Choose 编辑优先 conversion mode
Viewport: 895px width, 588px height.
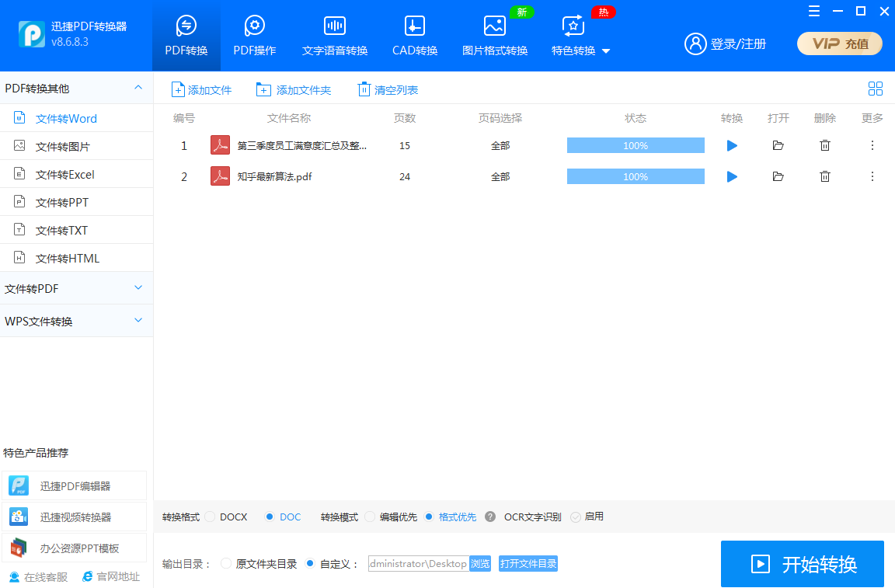[x=370, y=517]
